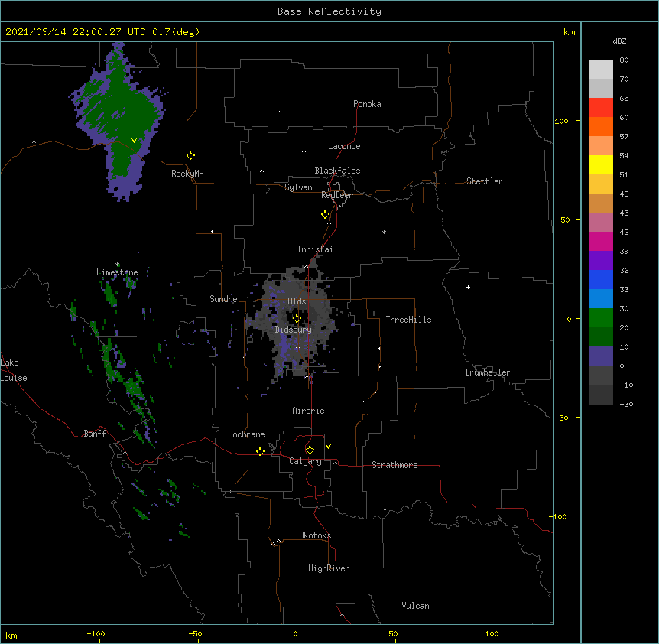The width and height of the screenshot is (659, 644).
Task: Click the Strathmore town label
Action: point(394,465)
